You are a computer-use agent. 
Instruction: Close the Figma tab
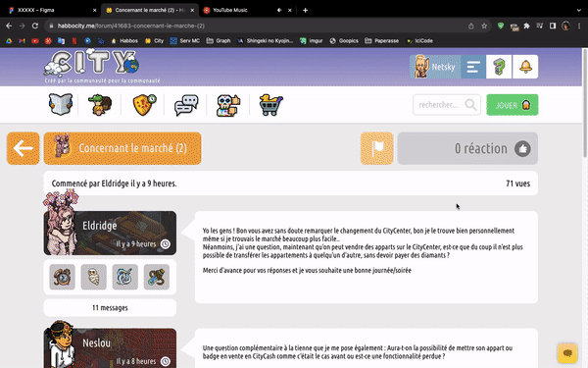point(94,10)
